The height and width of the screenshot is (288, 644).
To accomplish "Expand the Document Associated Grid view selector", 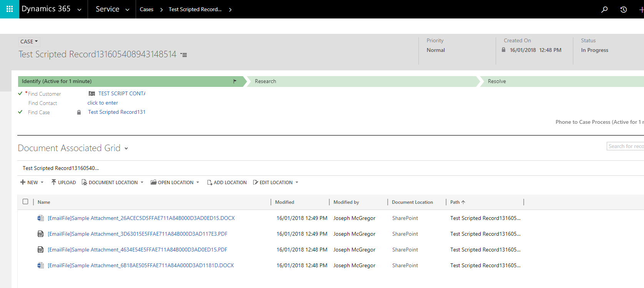I will pos(126,148).
